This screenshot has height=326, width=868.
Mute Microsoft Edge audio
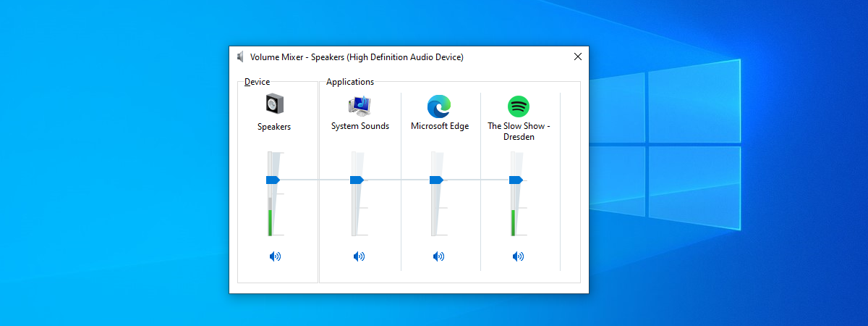[439, 256]
